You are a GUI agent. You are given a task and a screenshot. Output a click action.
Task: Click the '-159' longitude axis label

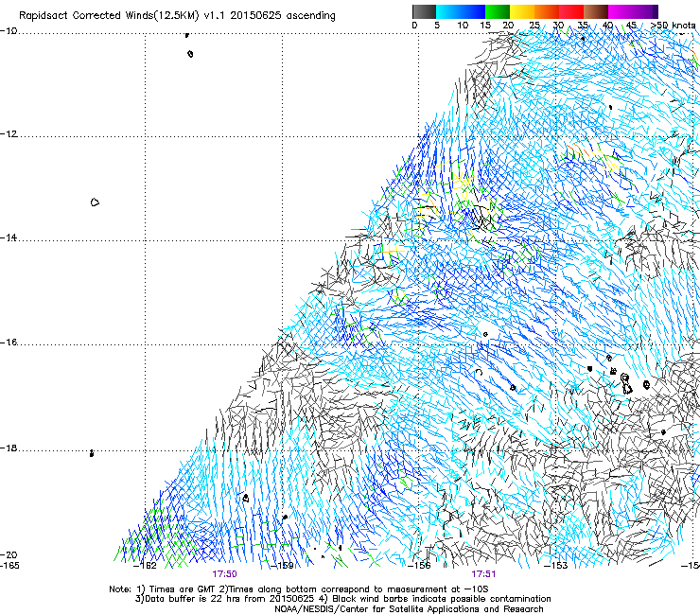[x=283, y=566]
